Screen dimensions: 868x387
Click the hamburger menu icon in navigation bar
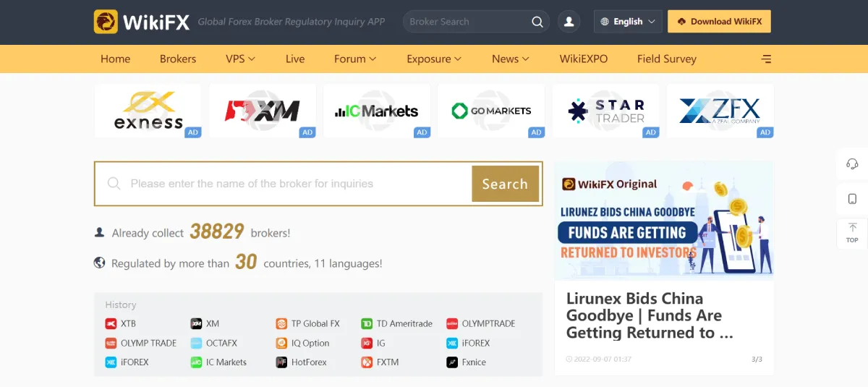[x=767, y=59]
